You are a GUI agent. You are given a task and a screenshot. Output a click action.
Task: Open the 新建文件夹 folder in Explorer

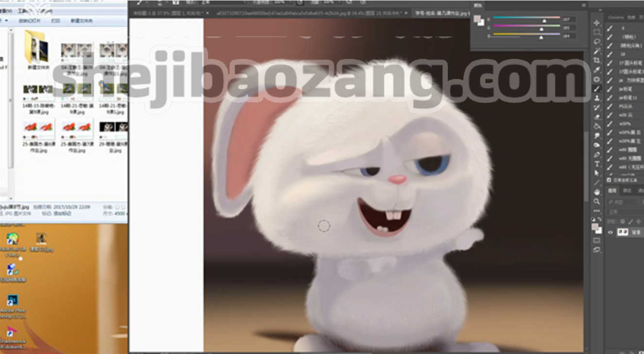point(37,50)
